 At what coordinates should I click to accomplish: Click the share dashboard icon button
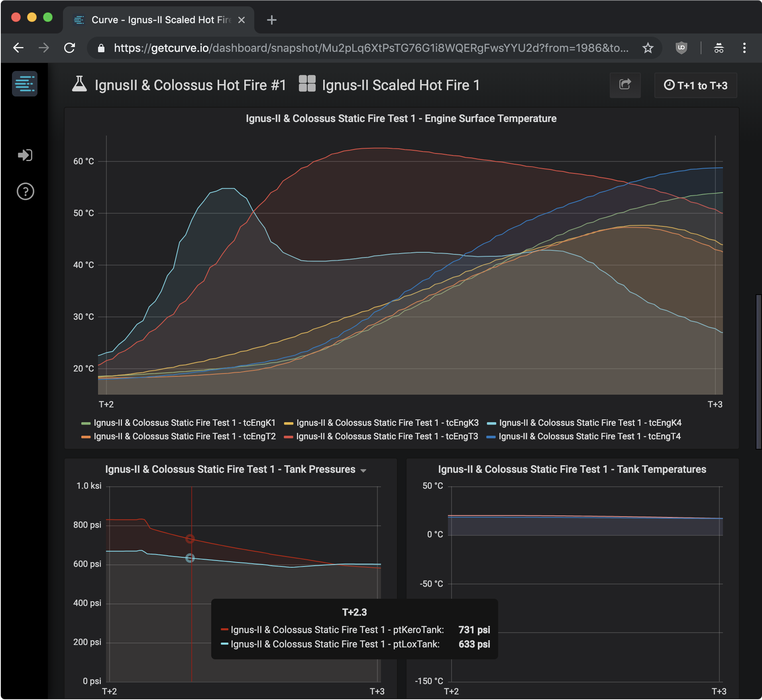click(625, 85)
